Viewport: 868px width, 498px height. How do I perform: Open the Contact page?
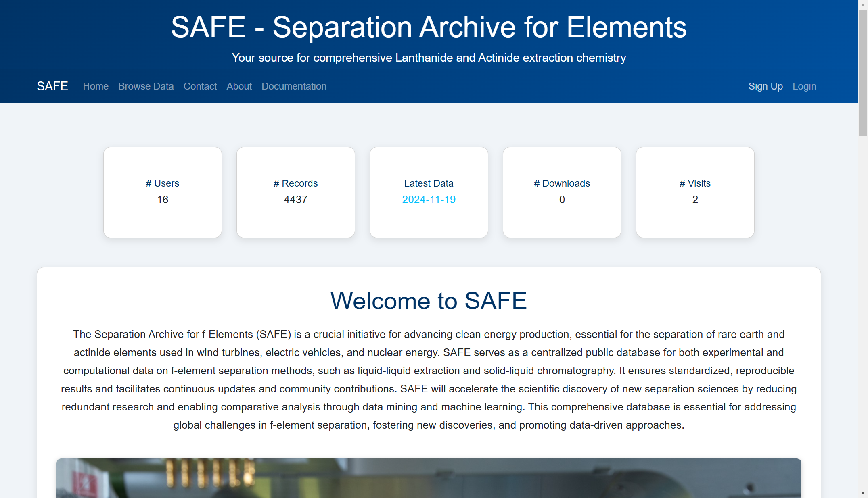tap(200, 86)
